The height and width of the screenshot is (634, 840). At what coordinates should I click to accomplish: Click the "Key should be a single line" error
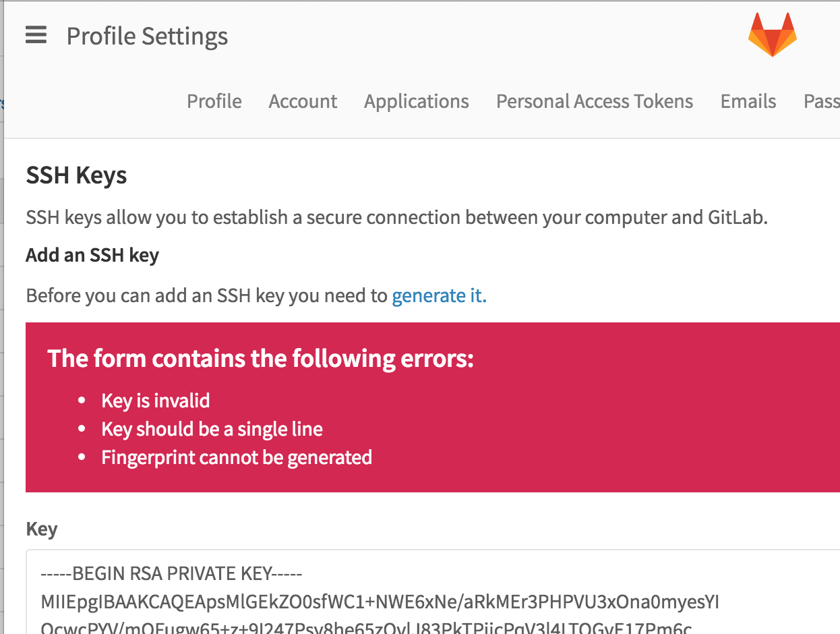tap(212, 429)
